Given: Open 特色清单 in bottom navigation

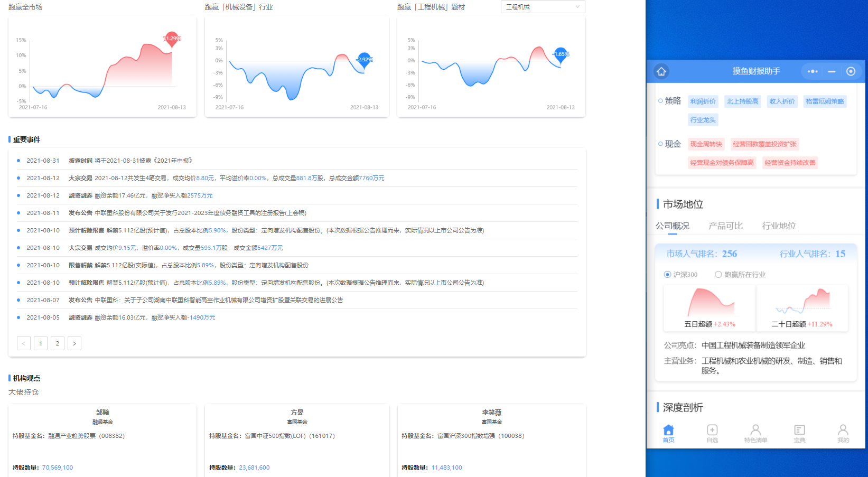Looking at the screenshot, I should (756, 433).
